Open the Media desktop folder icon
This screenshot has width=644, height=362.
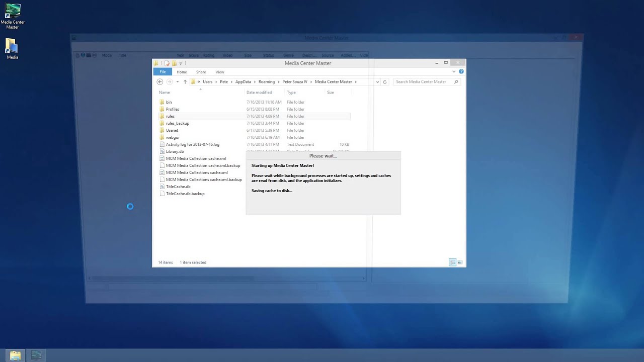tap(12, 49)
